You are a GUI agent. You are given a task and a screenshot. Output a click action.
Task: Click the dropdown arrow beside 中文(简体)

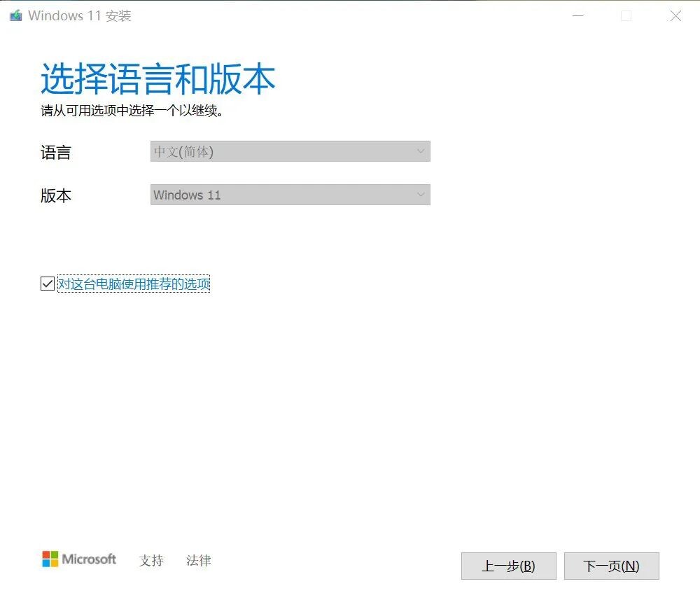coord(421,151)
